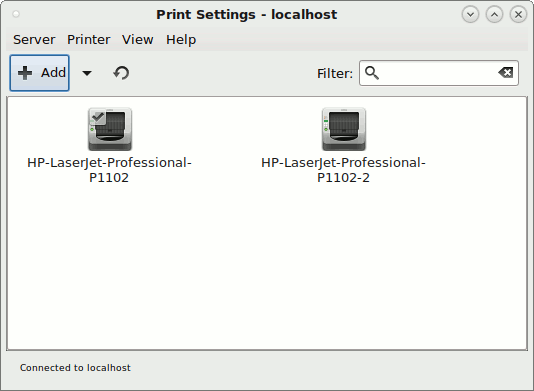
Task: Select the HP-LaserJet-Professional-P1102-2 printer icon
Action: coord(344,129)
